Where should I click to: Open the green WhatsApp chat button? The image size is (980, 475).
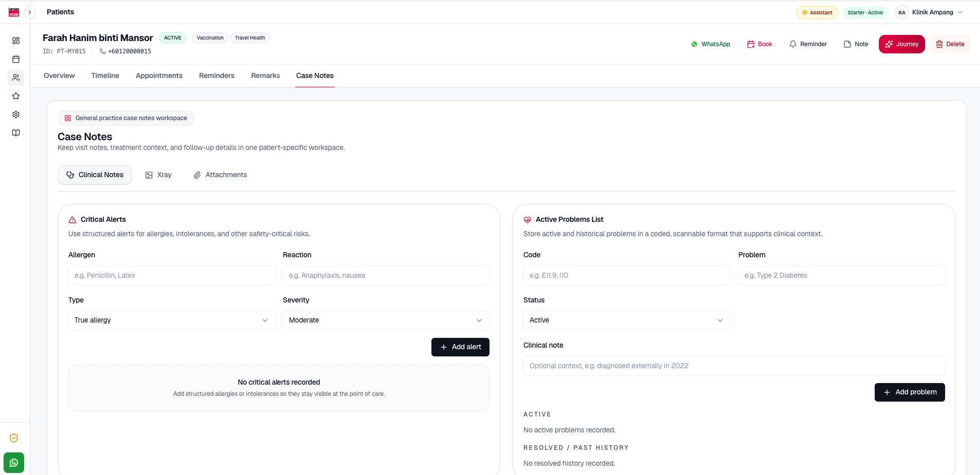[14, 463]
